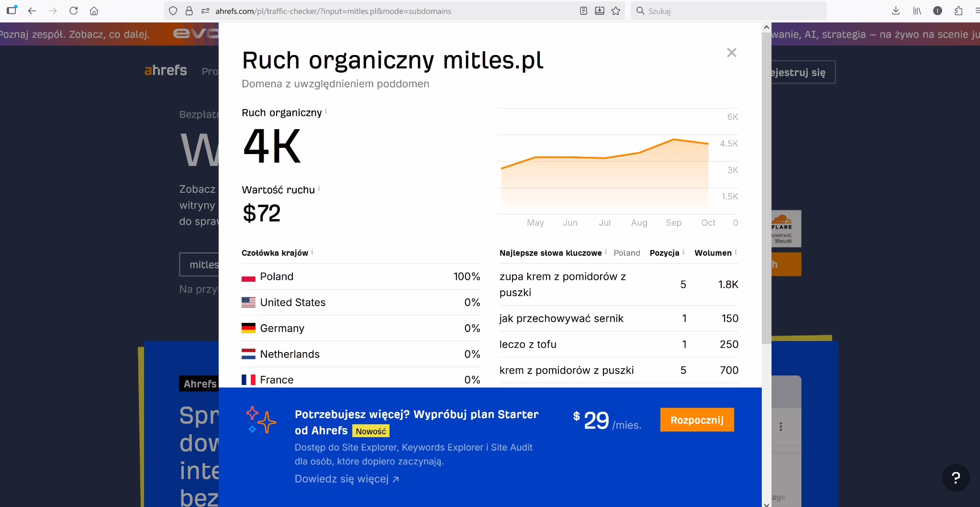This screenshot has width=980, height=507.
Task: Click the 'Domena z uwzględnieniem poddomen' subtitle
Action: tap(335, 84)
